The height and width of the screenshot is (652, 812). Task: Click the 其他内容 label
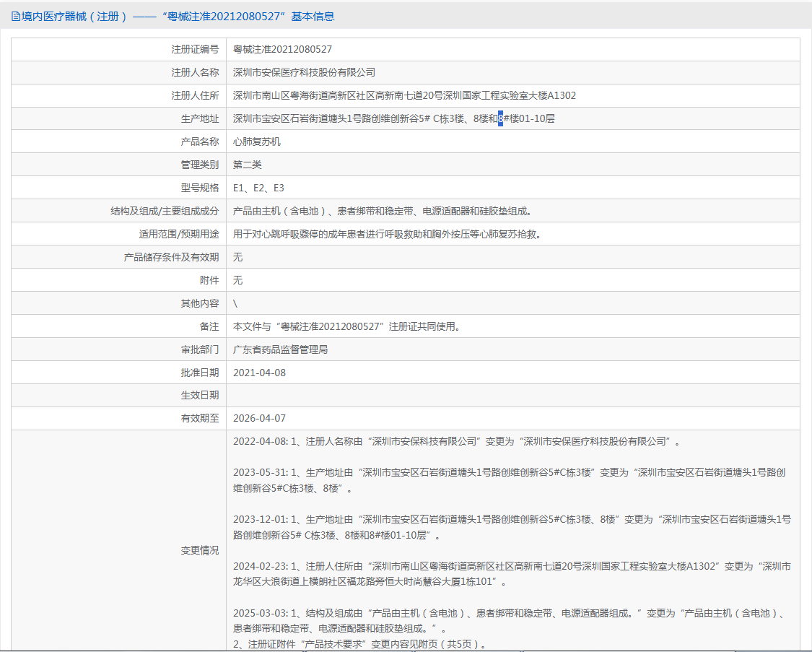[200, 303]
